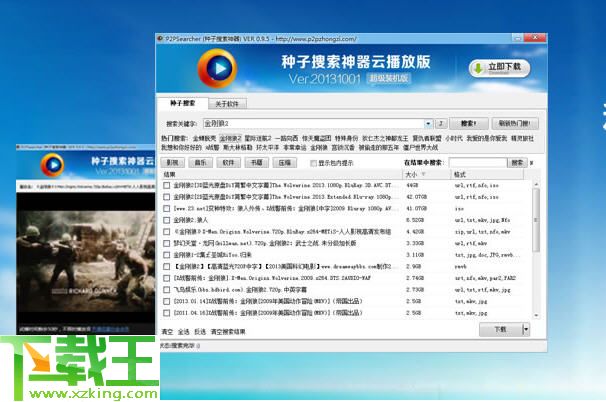Filter results by 书籍 category
This screenshot has width=606, height=402.
257,161
